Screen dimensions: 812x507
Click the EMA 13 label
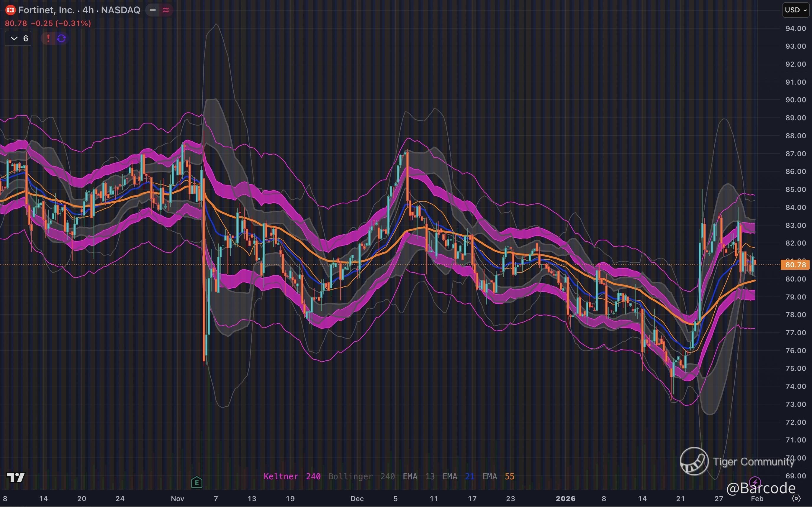point(418,476)
